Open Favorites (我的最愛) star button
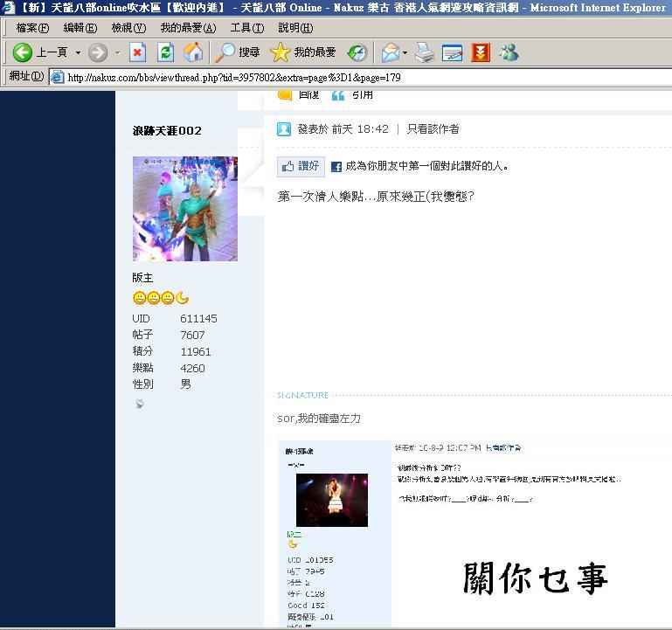This screenshot has height=630, width=672. pyautogui.click(x=303, y=52)
